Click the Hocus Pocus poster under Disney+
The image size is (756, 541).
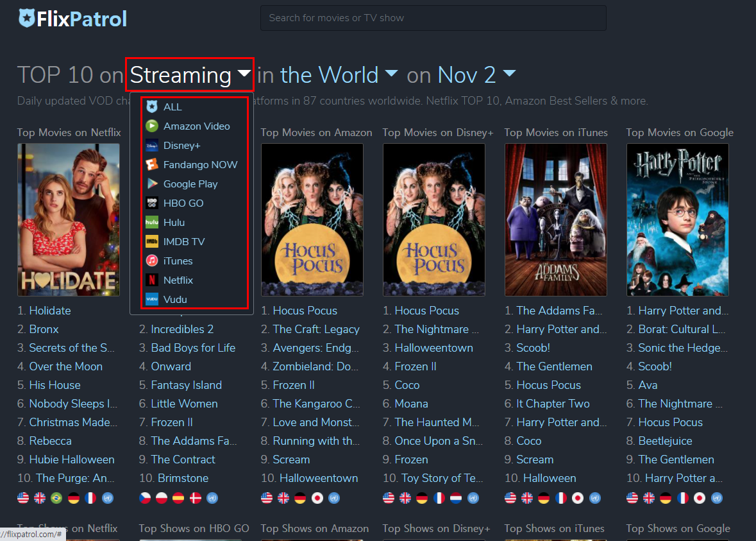coord(434,219)
